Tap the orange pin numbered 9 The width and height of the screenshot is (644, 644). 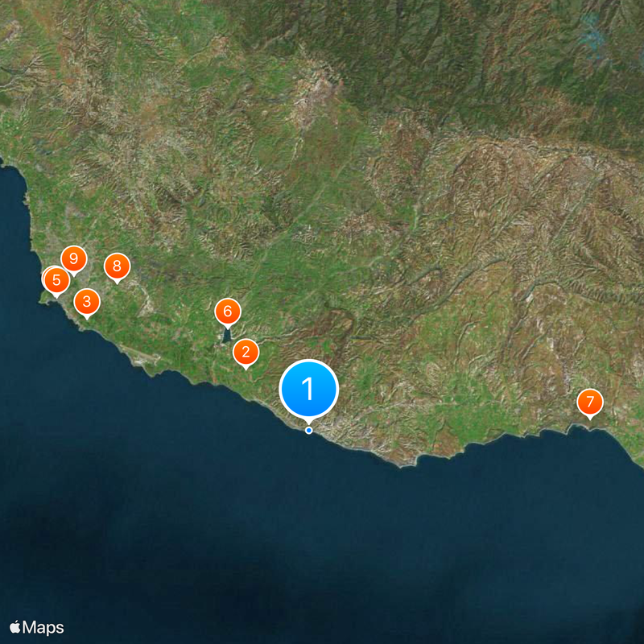tap(74, 259)
